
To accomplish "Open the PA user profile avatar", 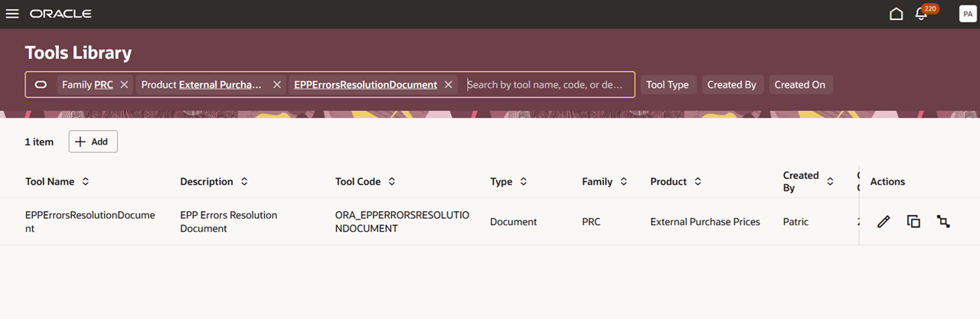I will 967,14.
